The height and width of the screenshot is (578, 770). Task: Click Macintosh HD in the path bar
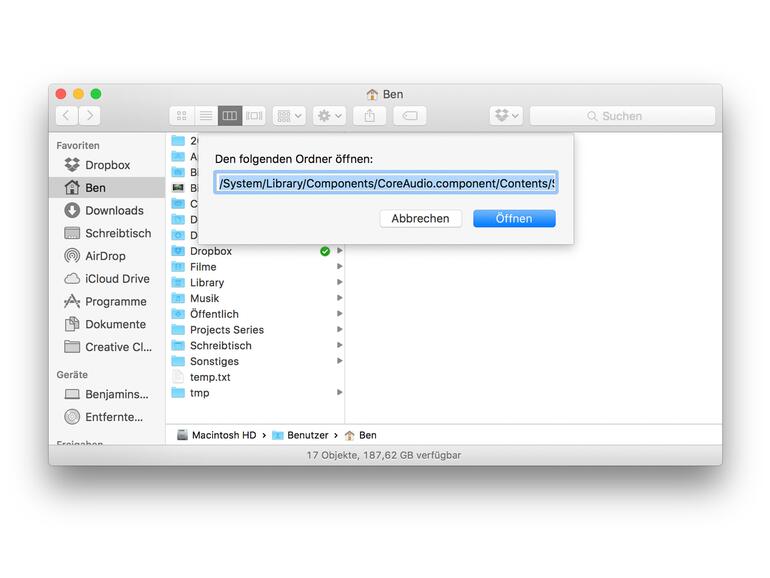pyautogui.click(x=217, y=435)
